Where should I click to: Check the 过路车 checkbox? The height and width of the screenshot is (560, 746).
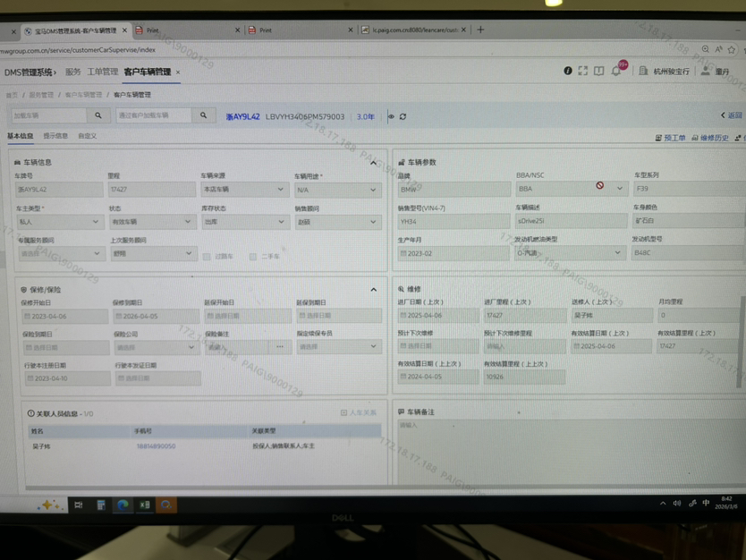pos(207,257)
